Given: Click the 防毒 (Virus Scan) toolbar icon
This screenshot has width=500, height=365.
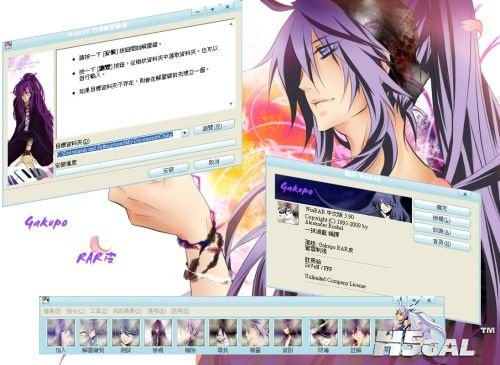Looking at the screenshot, I should (323, 332).
